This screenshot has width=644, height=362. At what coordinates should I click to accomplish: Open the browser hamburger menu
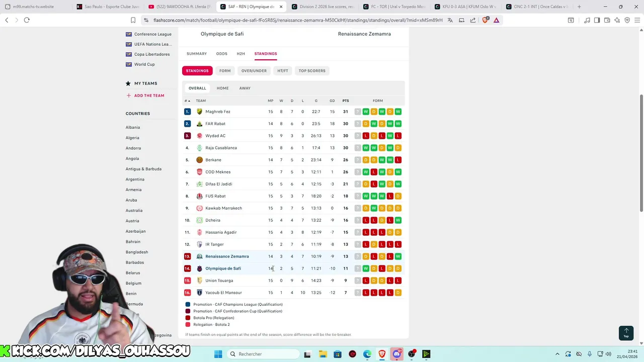(x=637, y=20)
